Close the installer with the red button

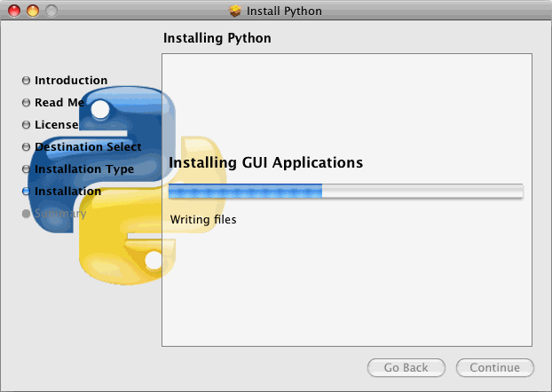[15, 12]
